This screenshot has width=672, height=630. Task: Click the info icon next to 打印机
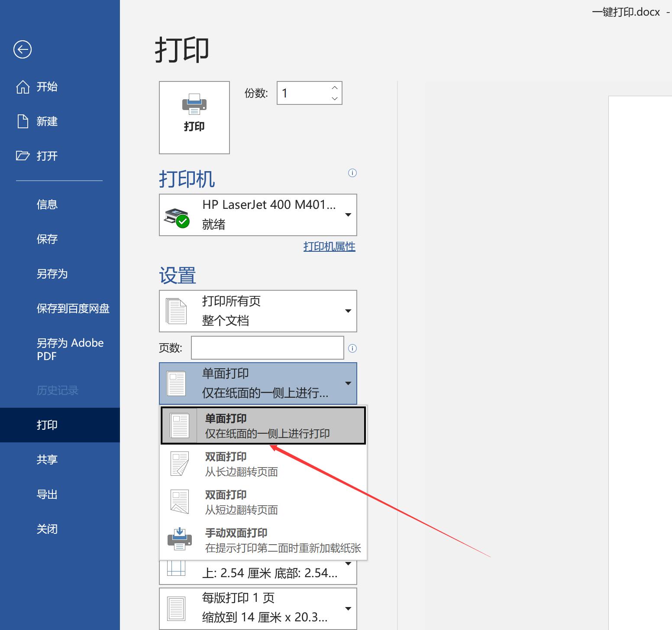click(x=352, y=173)
